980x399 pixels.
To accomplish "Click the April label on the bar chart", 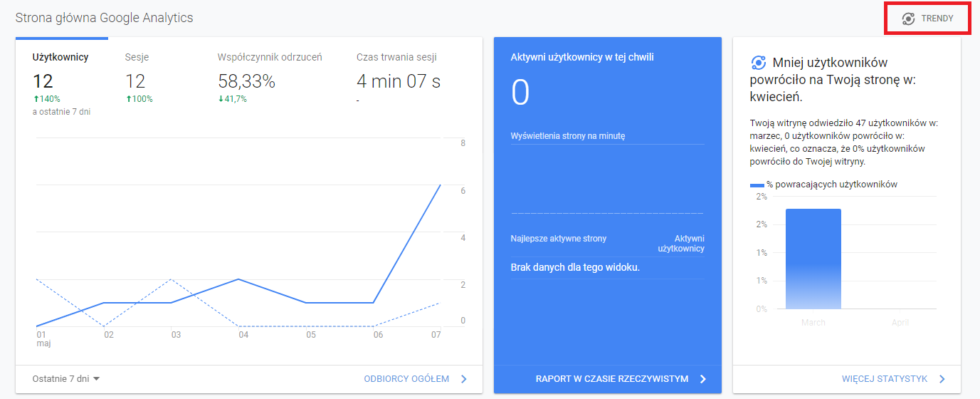I will [x=900, y=323].
